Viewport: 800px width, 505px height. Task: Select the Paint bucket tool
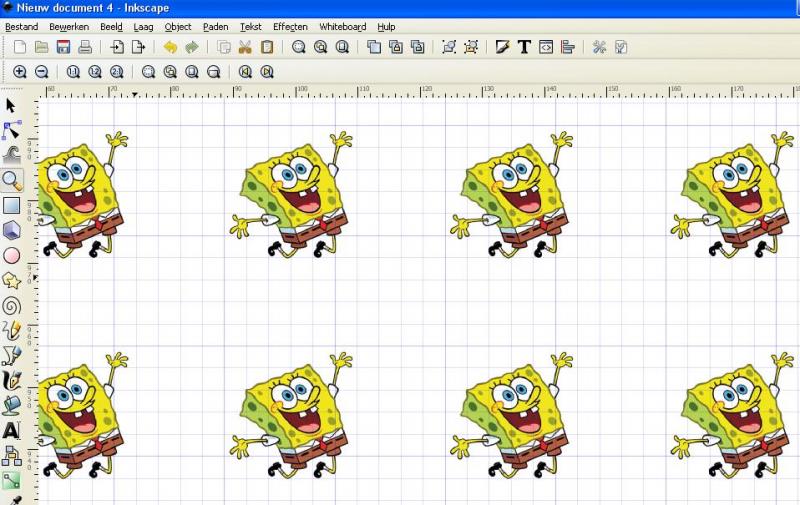point(11,406)
